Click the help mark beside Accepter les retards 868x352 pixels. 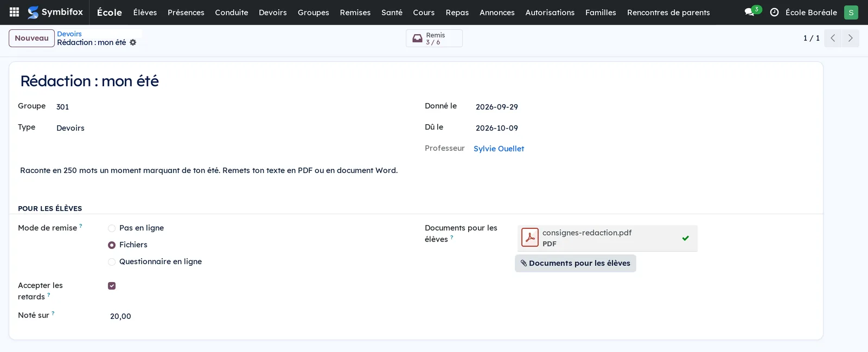pos(49,295)
